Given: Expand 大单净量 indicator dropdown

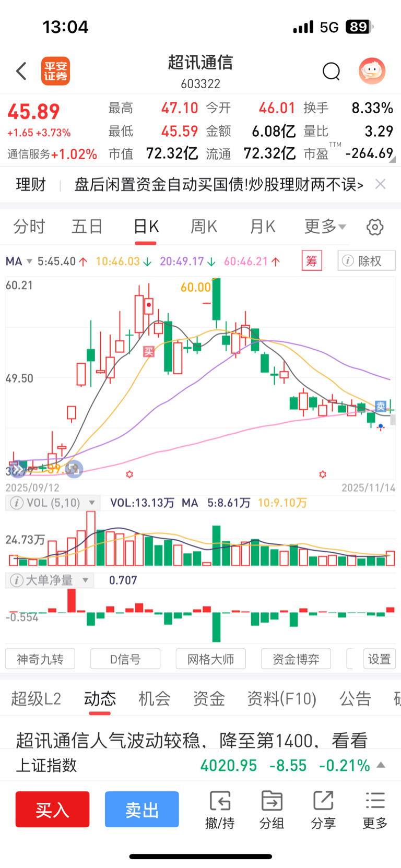Looking at the screenshot, I should pyautogui.click(x=86, y=580).
